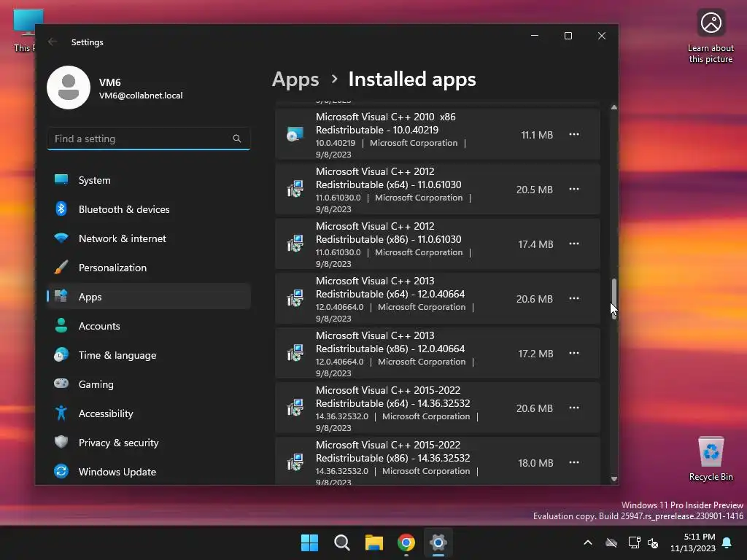Click the search magnifier in Find a setting
Viewport: 747px width, 560px height.
tap(237, 139)
